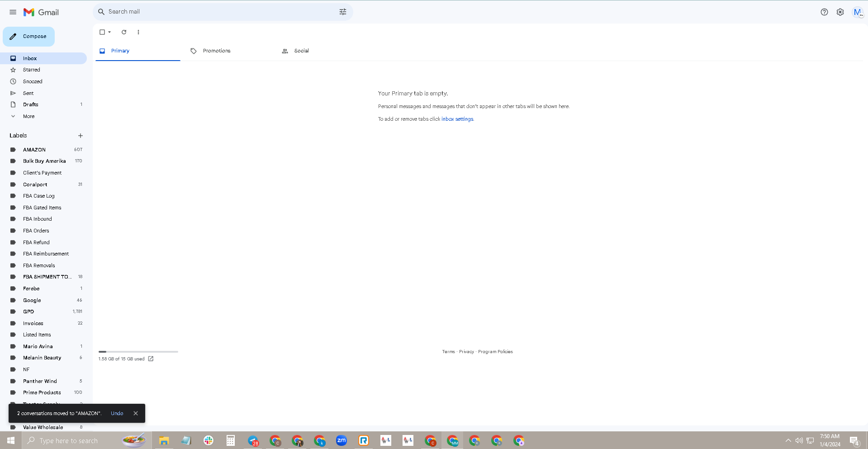This screenshot has height=449, width=868.
Task: Open the main menu hamburger icon
Action: point(13,12)
